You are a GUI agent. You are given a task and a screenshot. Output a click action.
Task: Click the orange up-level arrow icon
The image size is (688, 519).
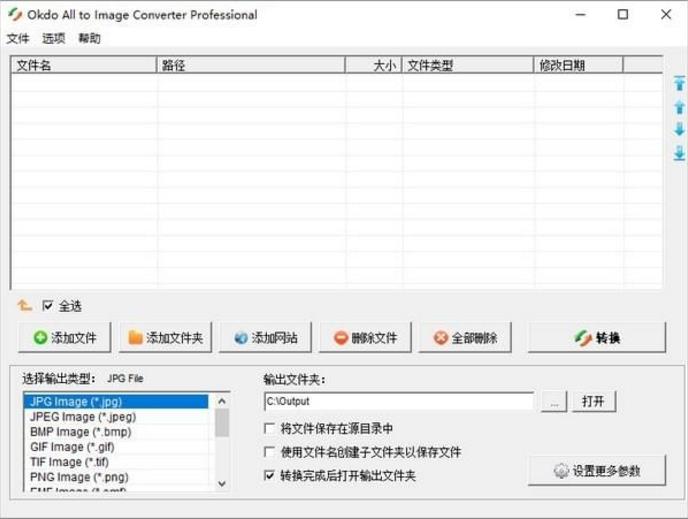click(x=25, y=306)
